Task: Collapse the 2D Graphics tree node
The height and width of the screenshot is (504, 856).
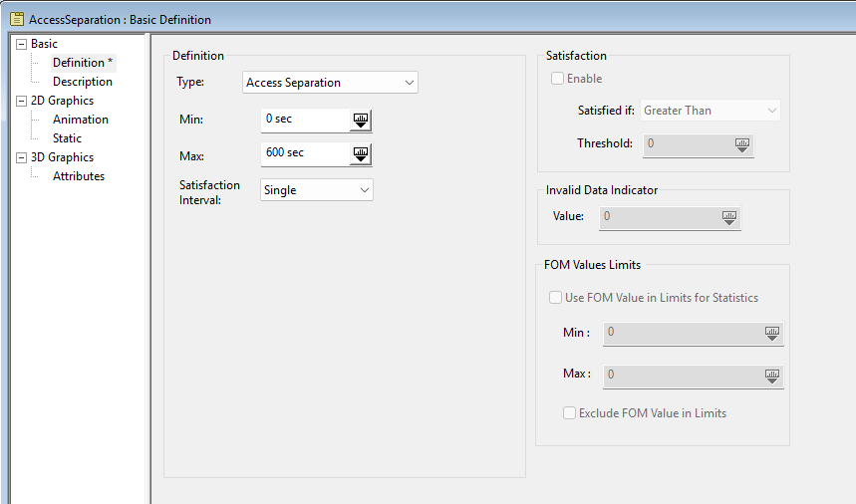Action: point(22,101)
